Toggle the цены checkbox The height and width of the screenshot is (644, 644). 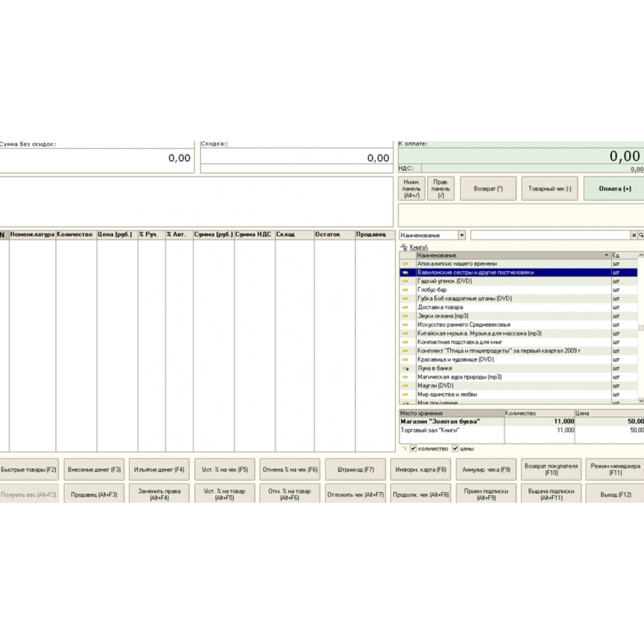coord(455,449)
